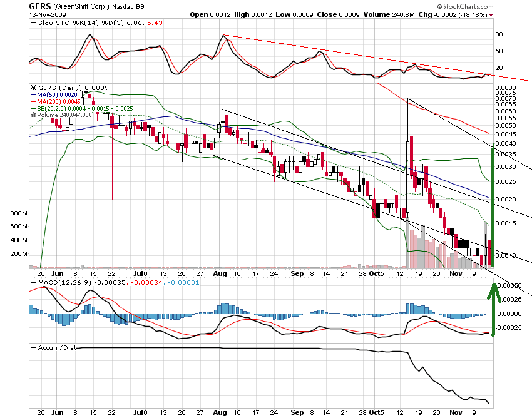Screen dimensions: 532x418
Task: Click the 'GERS (Daily) 0.0009' legend label
Action: coord(73,88)
